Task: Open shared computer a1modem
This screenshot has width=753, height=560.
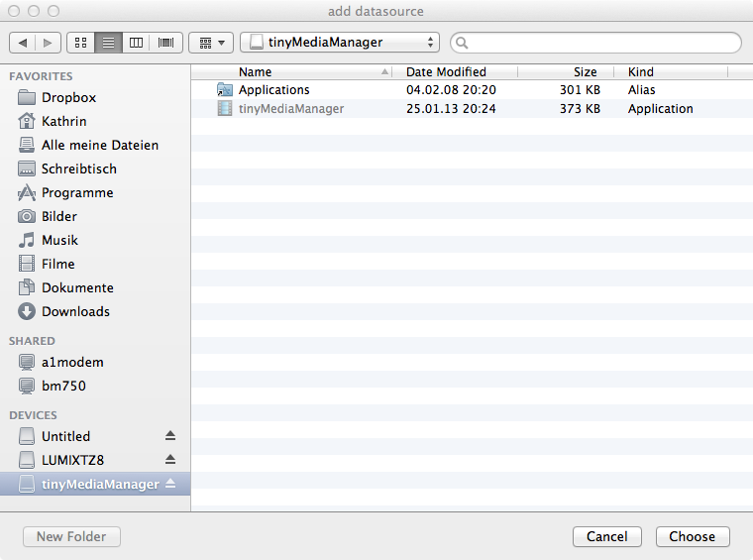Action: 72,362
